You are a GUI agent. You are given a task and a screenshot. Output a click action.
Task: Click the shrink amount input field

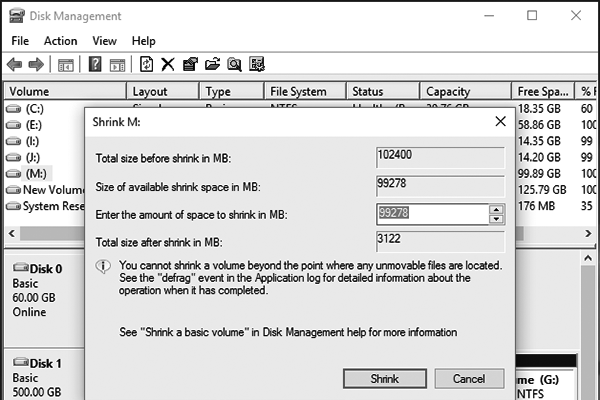[x=430, y=214]
